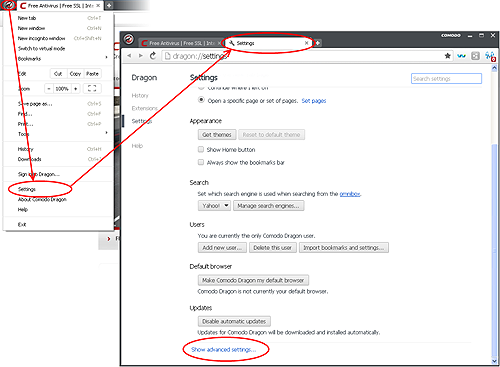Choose Save page as from the menu
This screenshot has height=367, width=500.
coord(58,104)
